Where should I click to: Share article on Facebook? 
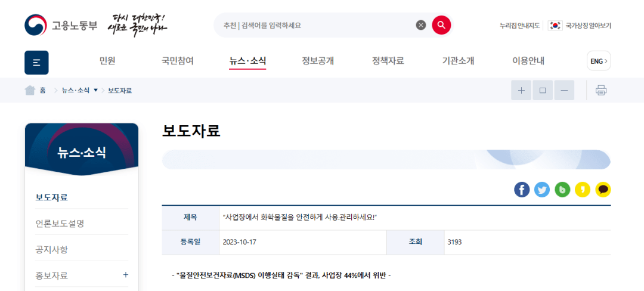coord(522,190)
